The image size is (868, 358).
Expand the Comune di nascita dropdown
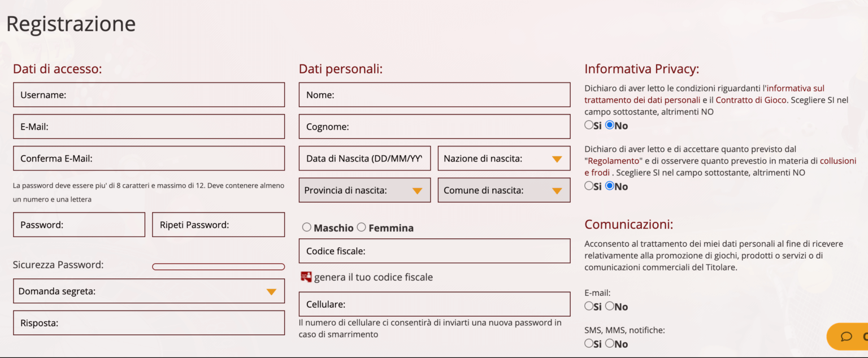click(x=504, y=190)
